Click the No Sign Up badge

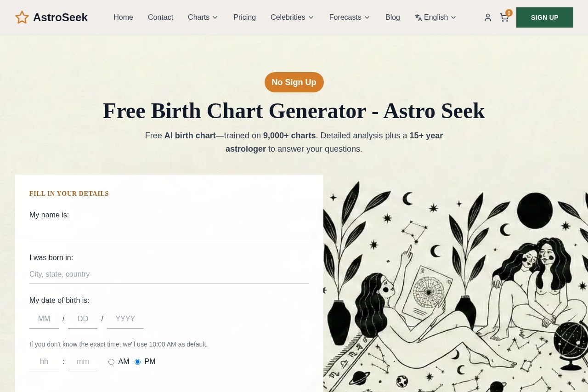point(294,82)
